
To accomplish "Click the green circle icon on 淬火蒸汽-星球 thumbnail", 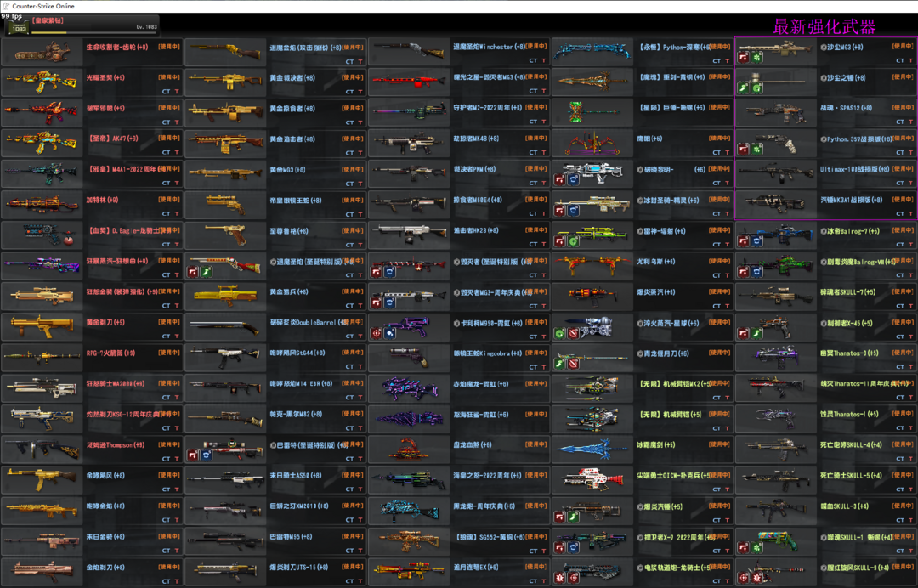I will click(559, 333).
